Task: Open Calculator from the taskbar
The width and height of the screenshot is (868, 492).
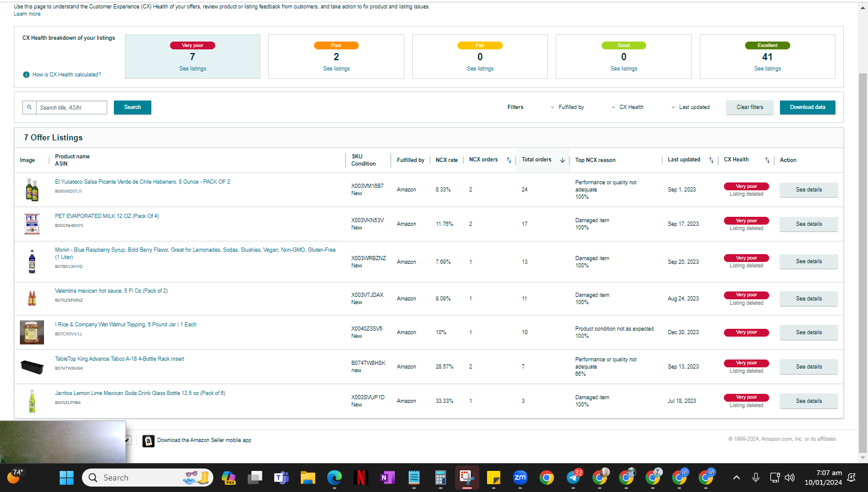Action: tap(441, 478)
